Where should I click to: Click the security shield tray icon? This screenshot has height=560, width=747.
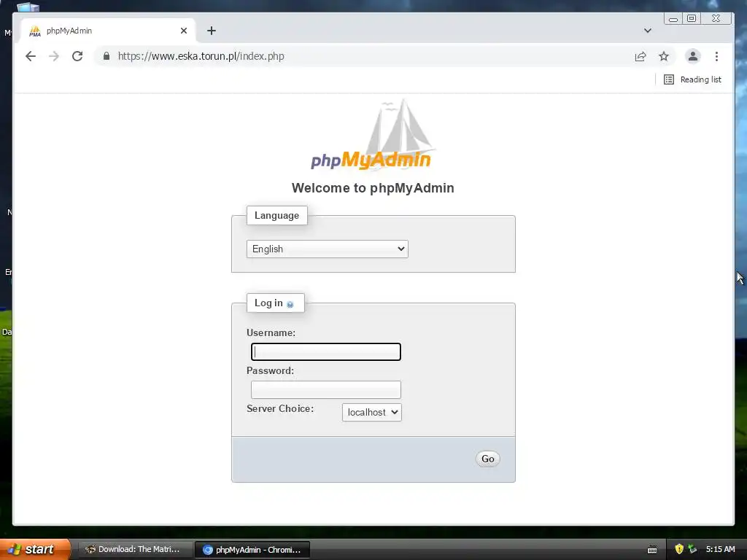679,549
